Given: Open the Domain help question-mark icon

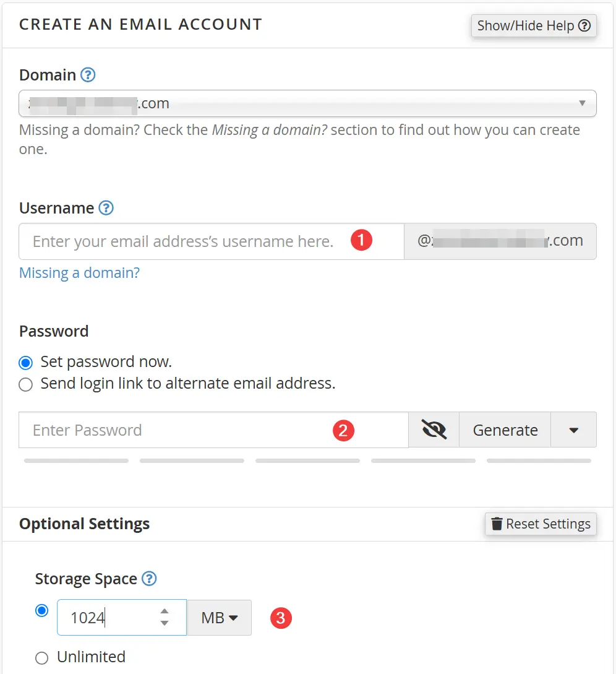Looking at the screenshot, I should tap(88, 75).
